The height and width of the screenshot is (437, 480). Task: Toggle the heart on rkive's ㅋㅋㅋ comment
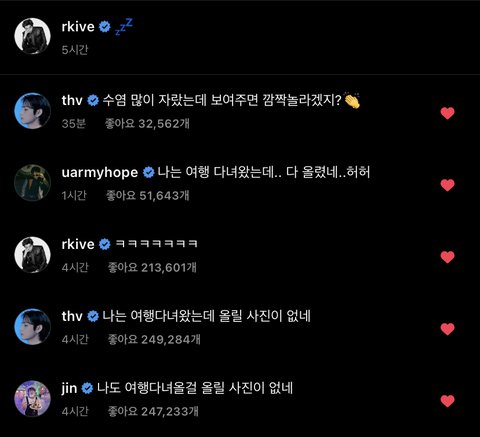[x=447, y=257]
